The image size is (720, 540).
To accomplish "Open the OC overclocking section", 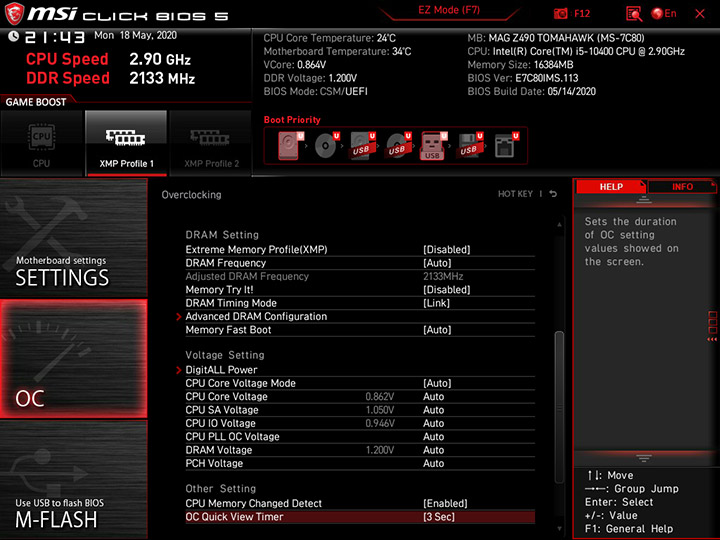I will [x=73, y=359].
